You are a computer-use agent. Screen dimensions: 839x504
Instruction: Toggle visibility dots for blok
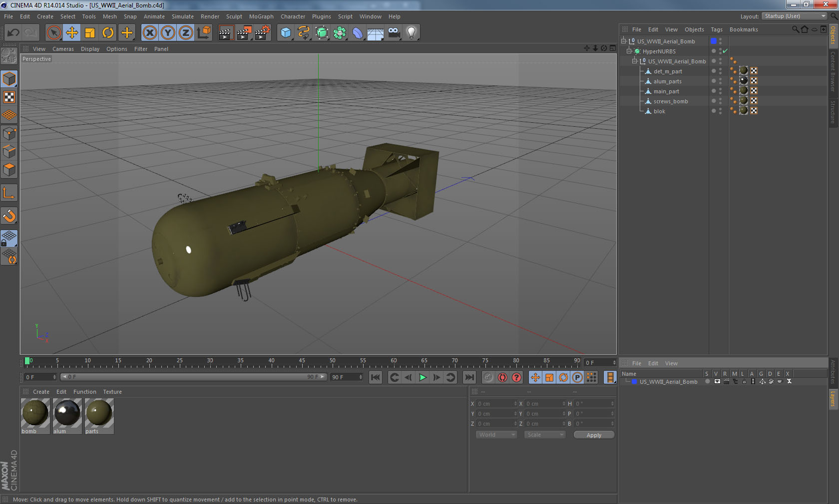coord(720,111)
